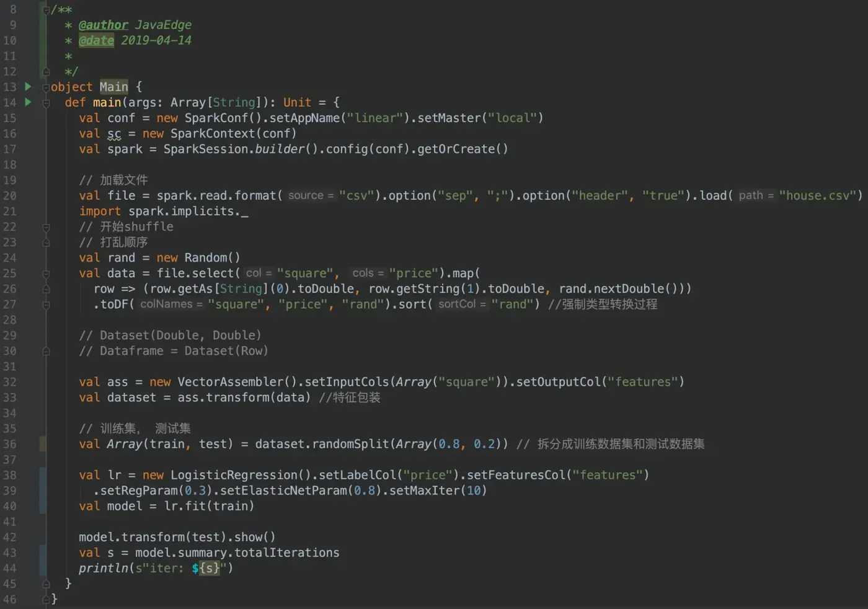Toggle fold marker on line 22 comment
The height and width of the screenshot is (609, 868).
pyautogui.click(x=46, y=228)
